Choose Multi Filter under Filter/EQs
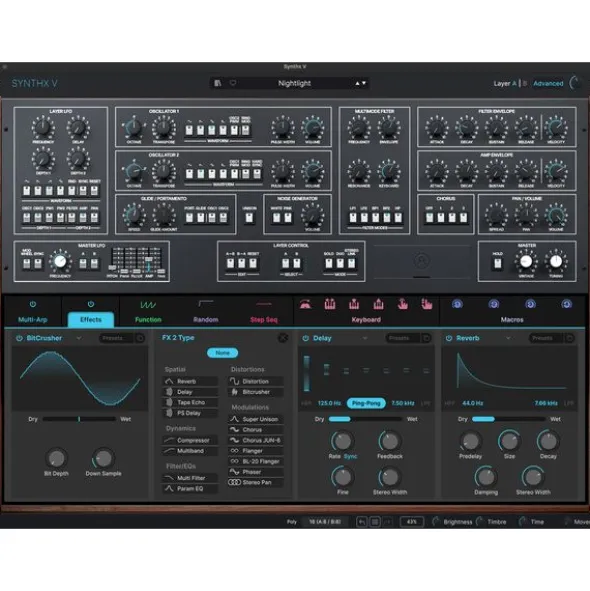 tap(190, 478)
